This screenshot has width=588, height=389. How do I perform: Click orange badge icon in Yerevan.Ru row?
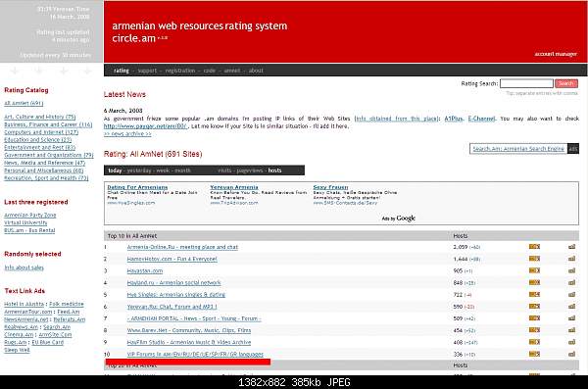coord(534,307)
